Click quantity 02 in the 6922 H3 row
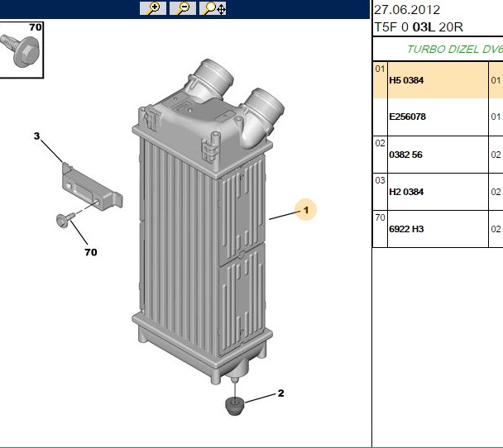The width and height of the screenshot is (503, 448). tap(496, 229)
